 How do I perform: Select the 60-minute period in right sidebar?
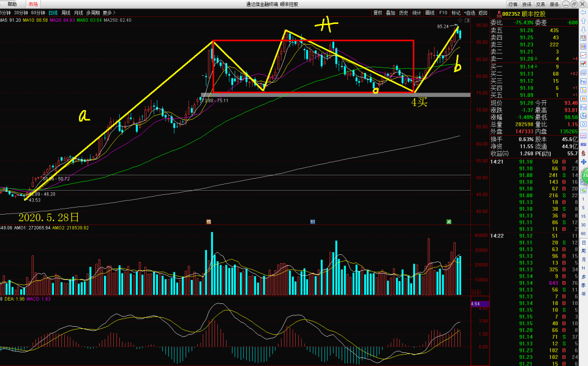(x=584, y=234)
